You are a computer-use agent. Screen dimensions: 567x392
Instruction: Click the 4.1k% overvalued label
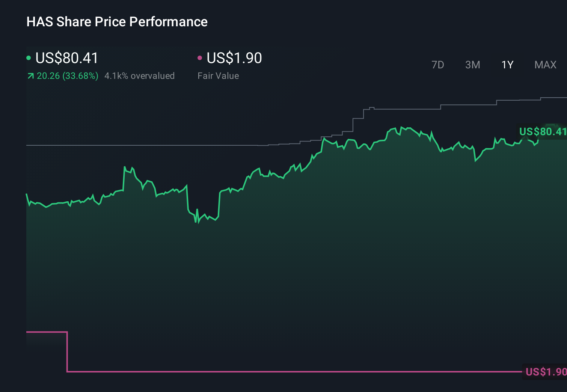click(139, 76)
